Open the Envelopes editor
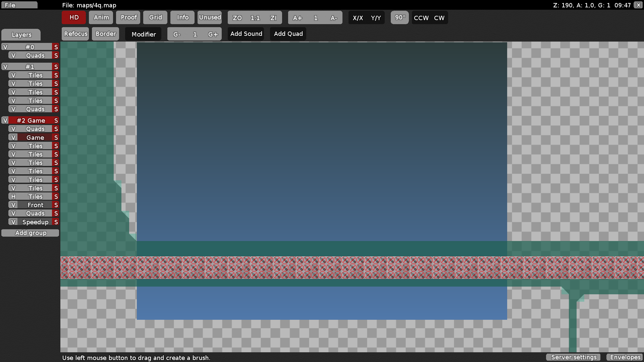This screenshot has width=644, height=362. pyautogui.click(x=625, y=357)
